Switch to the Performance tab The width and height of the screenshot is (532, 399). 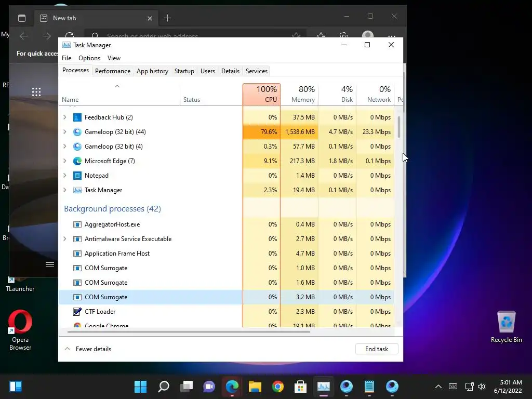point(113,71)
